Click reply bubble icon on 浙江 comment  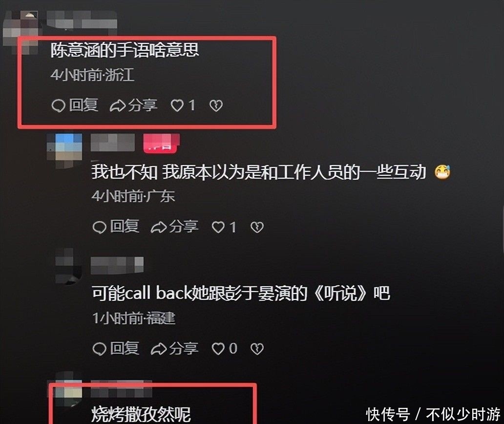point(58,106)
